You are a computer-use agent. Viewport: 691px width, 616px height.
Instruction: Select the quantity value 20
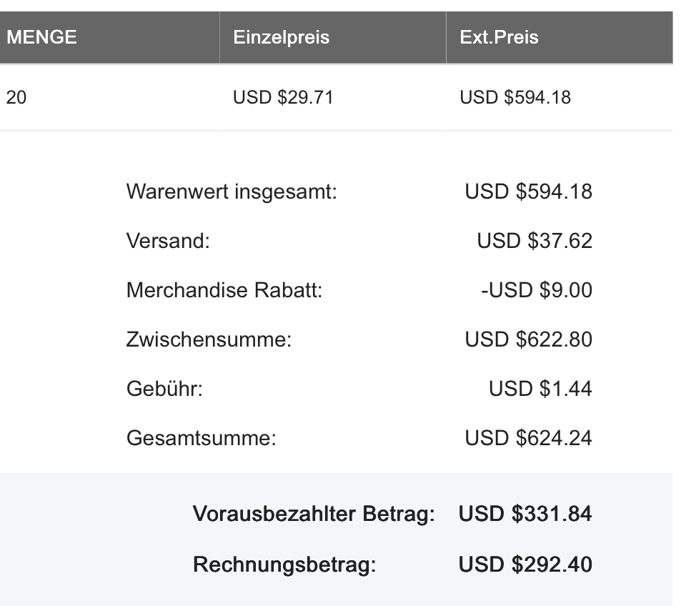pos(16,97)
